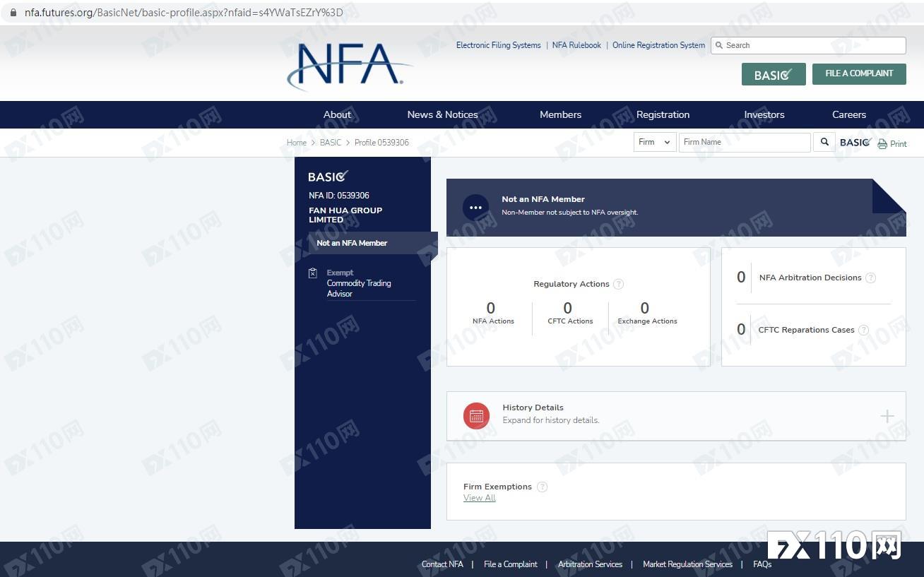924x577 pixels.
Task: Click the NFA logo
Action: pyautogui.click(x=350, y=67)
